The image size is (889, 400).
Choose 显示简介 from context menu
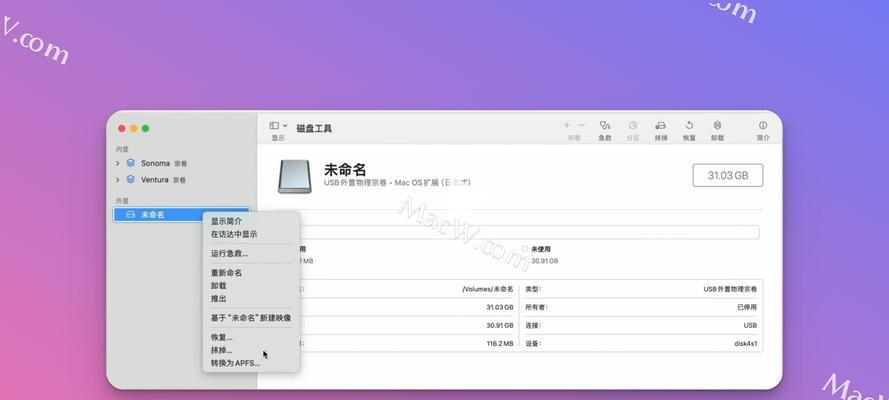tap(226, 222)
